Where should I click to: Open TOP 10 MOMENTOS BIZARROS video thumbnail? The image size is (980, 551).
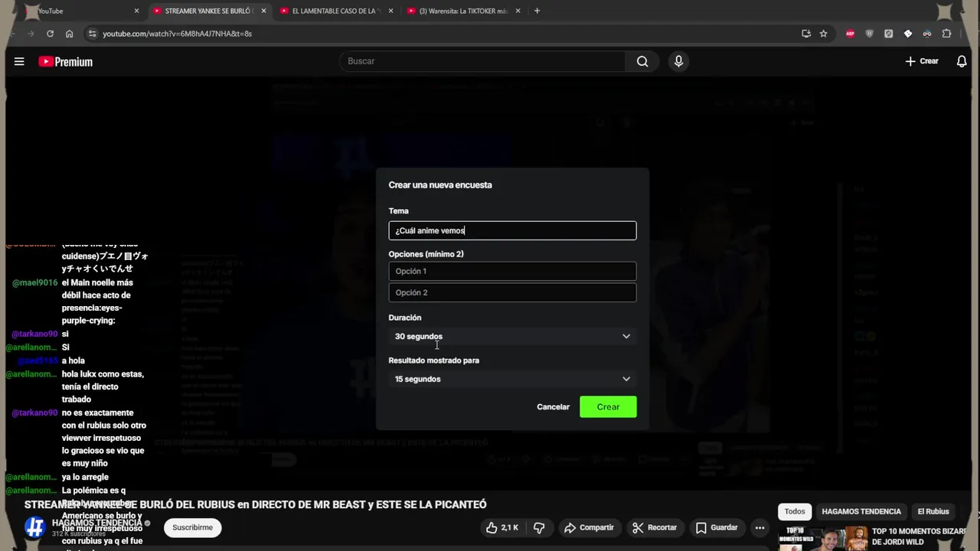click(823, 538)
